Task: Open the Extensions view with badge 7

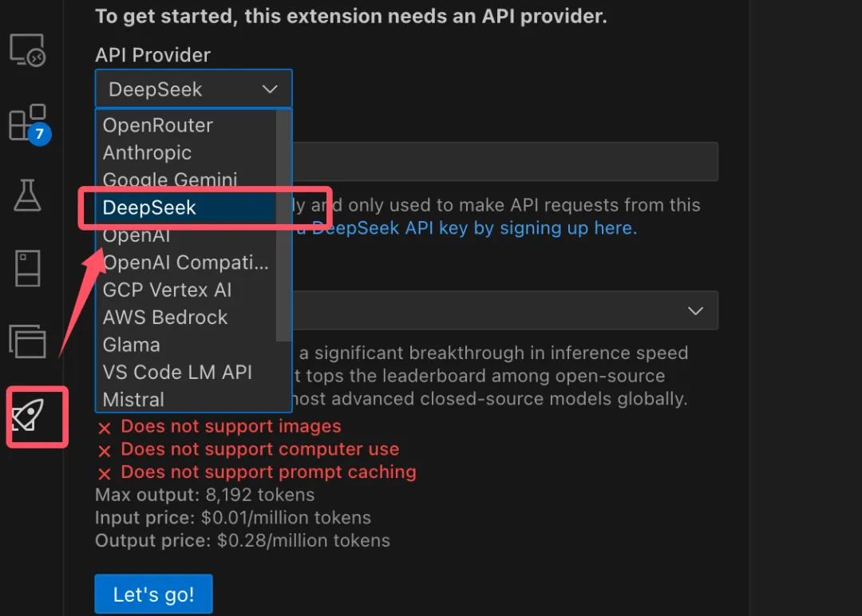Action: 28,124
